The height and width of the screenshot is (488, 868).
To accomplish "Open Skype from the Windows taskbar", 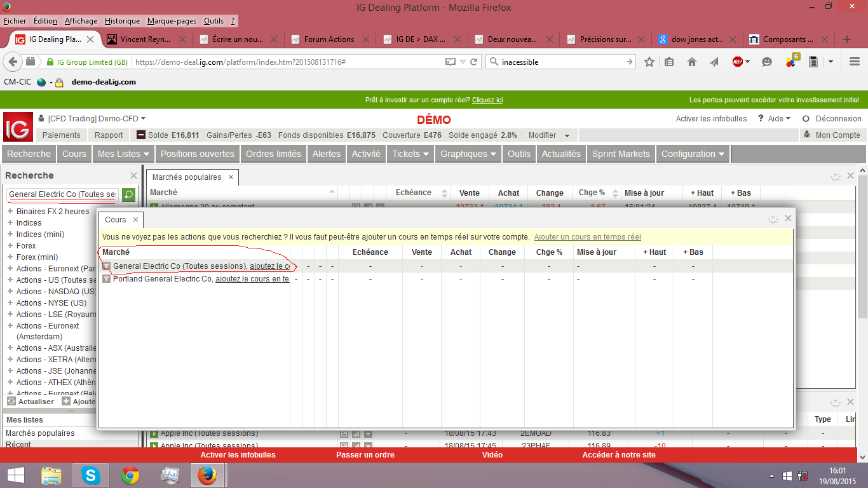I will coord(91,475).
